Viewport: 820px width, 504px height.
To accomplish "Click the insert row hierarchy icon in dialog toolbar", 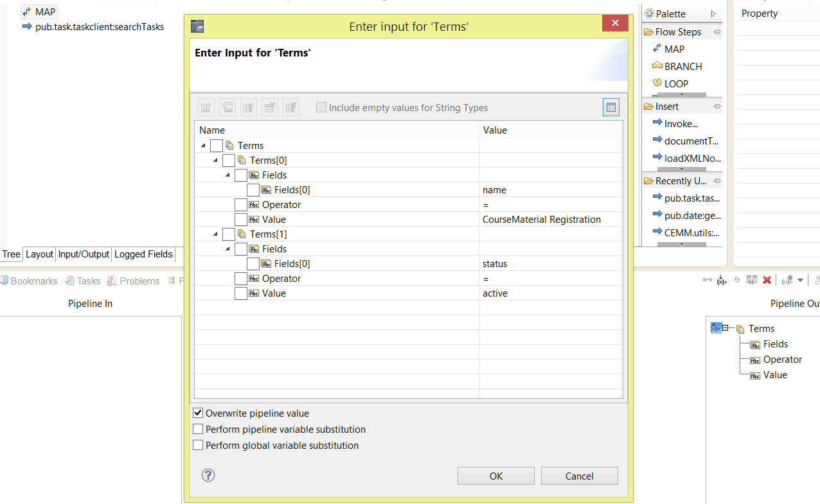I will (x=227, y=107).
